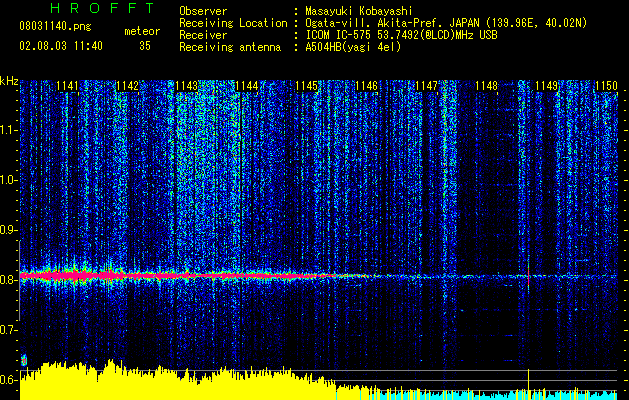Viewport: 629px width, 400px height.
Task: Click the Receiving antenna label
Action: click(230, 48)
